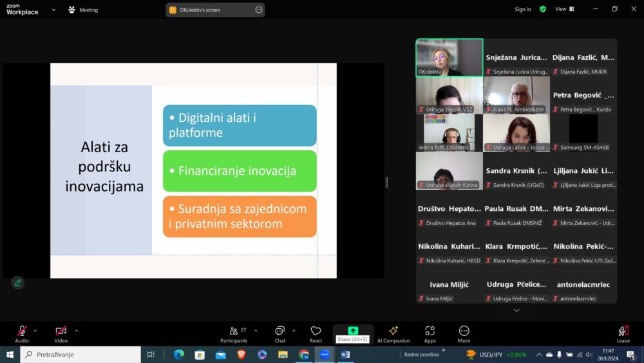Click the antonelacmrlec participant tile

tap(583, 284)
